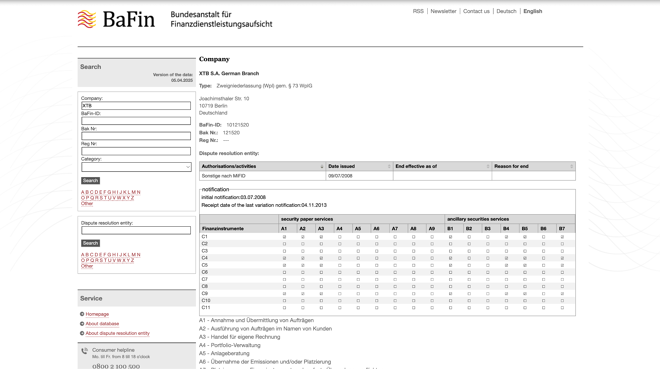Open the Category dropdown

tap(136, 167)
